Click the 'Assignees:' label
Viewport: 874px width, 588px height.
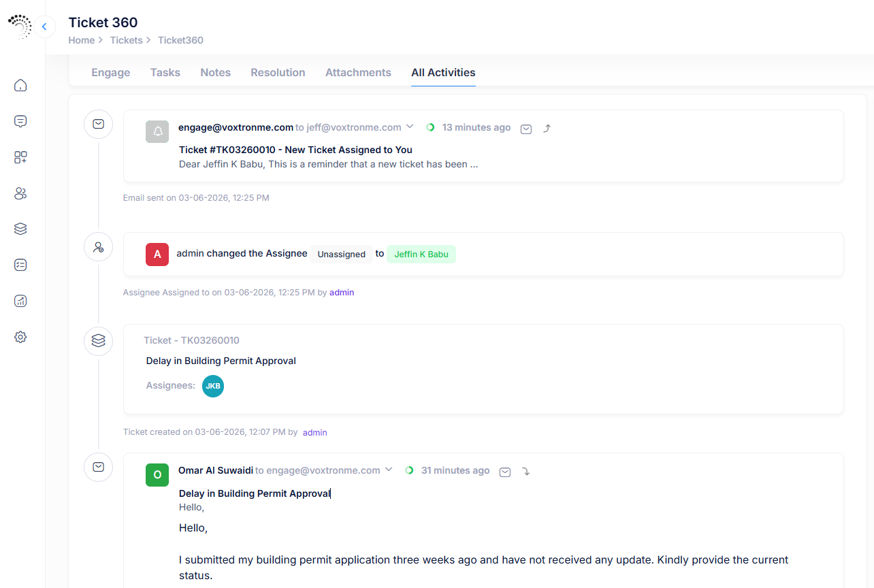point(171,386)
